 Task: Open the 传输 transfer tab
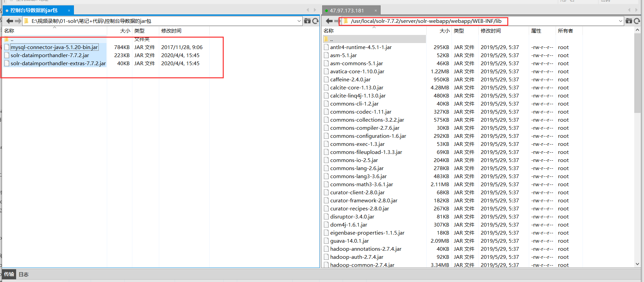9,274
